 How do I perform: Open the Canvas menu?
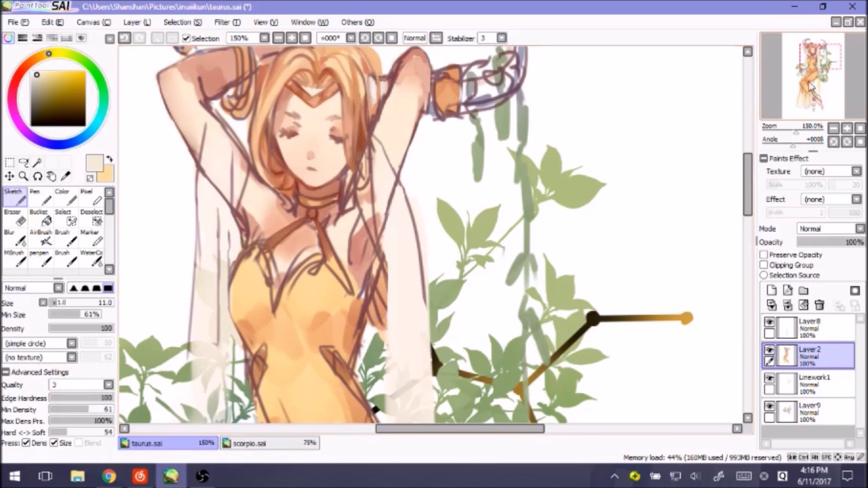pos(93,22)
